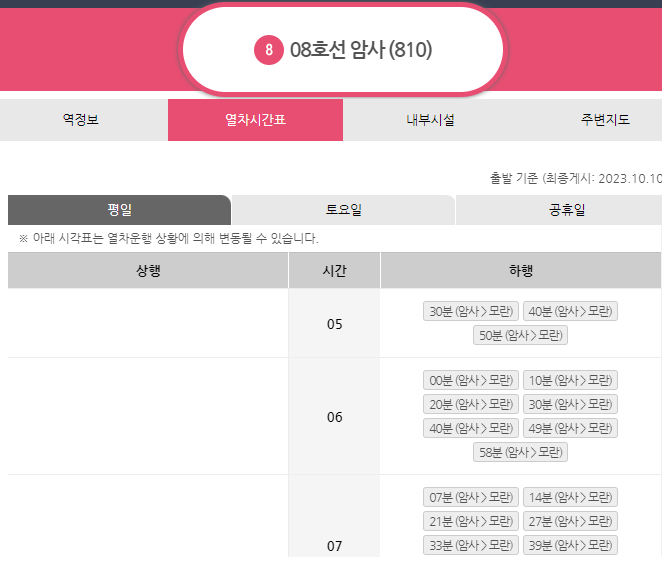Choose the 39분 (암사>모란) departure

coord(570,545)
